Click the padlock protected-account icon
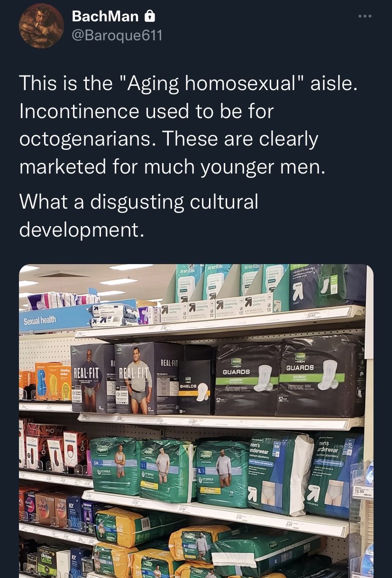This screenshot has height=578, width=392. [149, 17]
